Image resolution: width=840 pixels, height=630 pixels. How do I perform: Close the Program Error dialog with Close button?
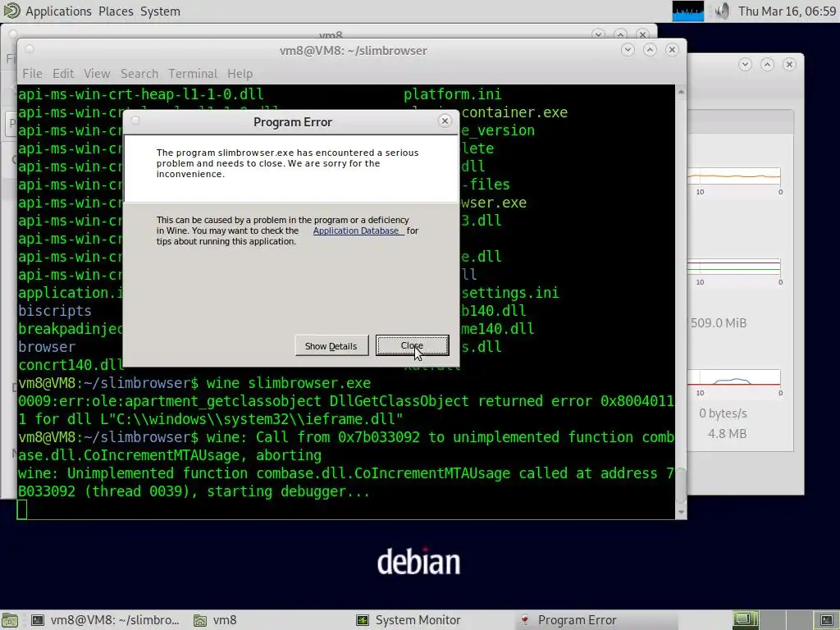pyautogui.click(x=412, y=345)
